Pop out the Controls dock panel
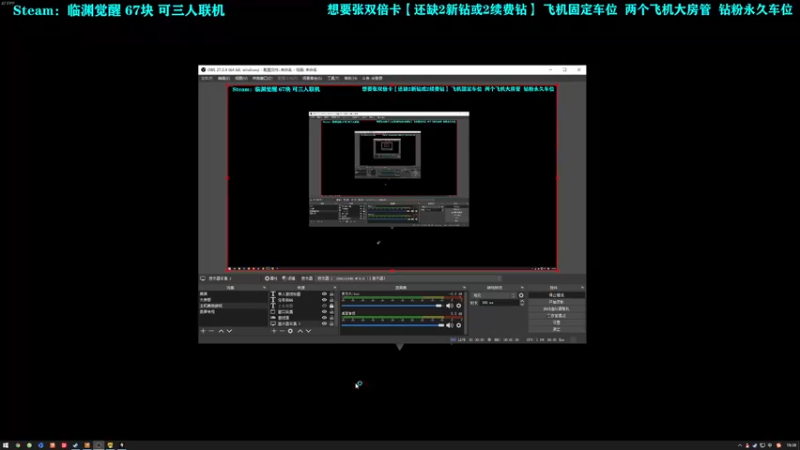The image size is (800, 450). point(582,288)
